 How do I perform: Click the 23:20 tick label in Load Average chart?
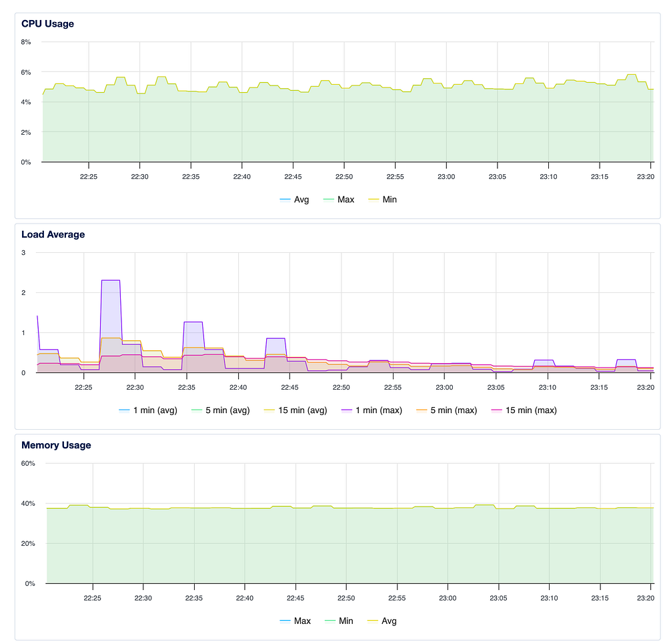tap(645, 387)
